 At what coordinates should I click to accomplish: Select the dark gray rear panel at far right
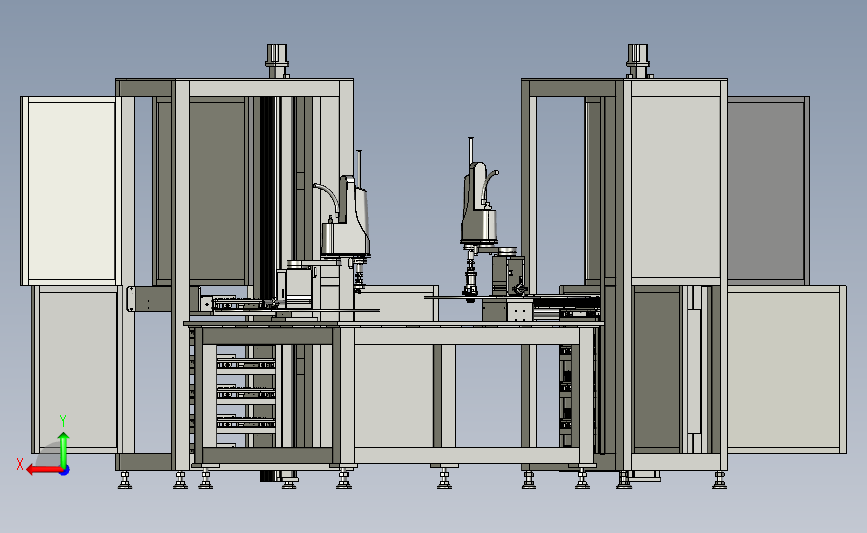(767, 191)
